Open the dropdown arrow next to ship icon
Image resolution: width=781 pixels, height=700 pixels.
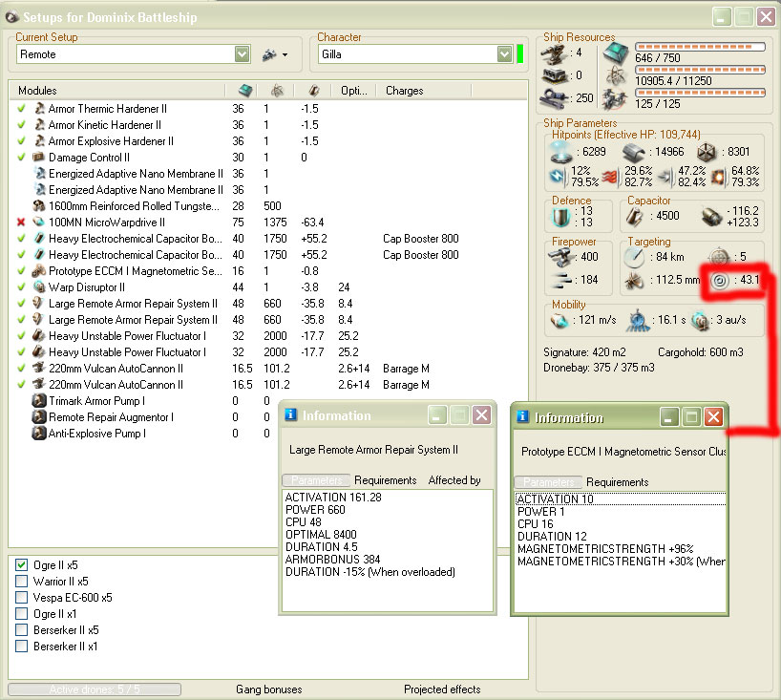click(x=286, y=55)
